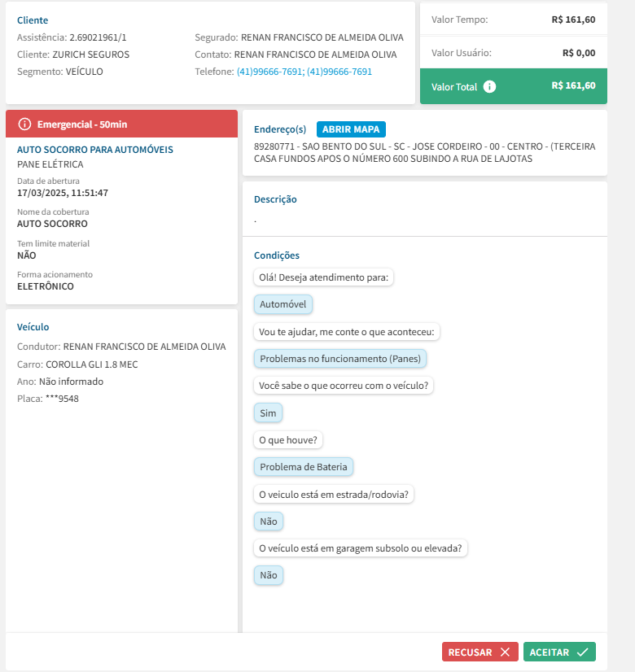Click Não answer under the estrada/rodovia question
The height and width of the screenshot is (672, 635).
[x=268, y=521]
